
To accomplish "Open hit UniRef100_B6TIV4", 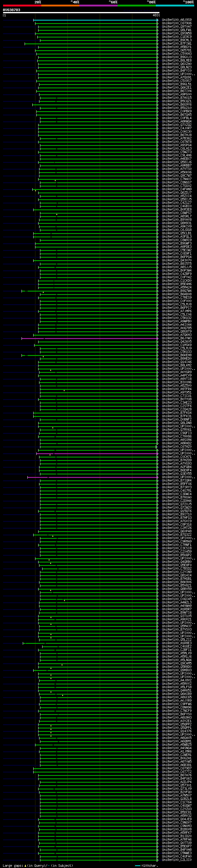I will 177,91.
